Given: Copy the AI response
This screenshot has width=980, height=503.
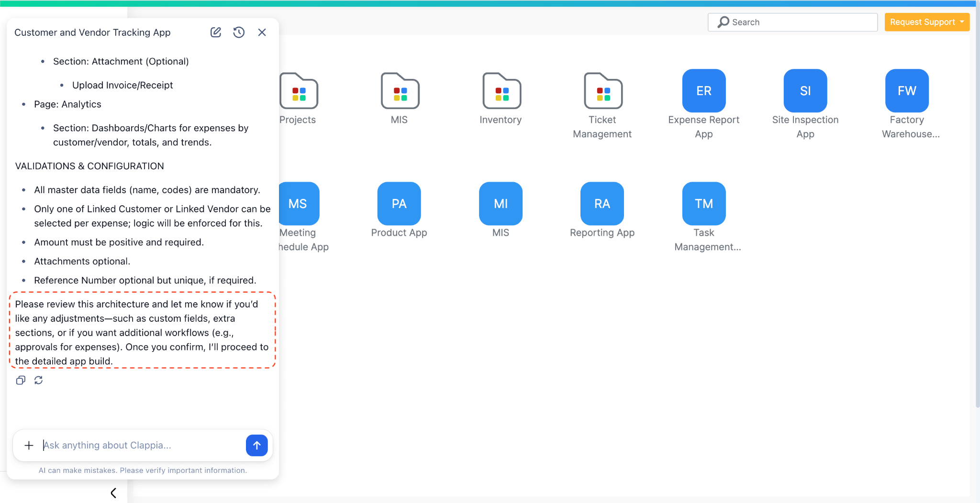Looking at the screenshot, I should (x=21, y=380).
